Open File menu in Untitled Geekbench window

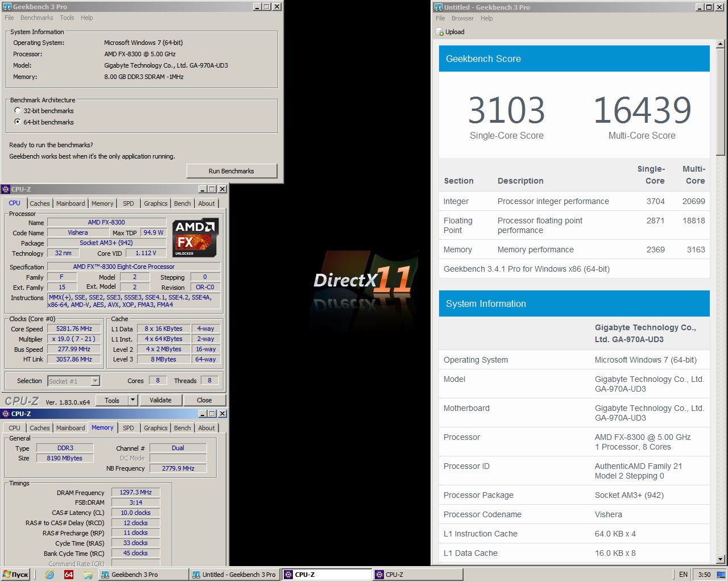441,18
